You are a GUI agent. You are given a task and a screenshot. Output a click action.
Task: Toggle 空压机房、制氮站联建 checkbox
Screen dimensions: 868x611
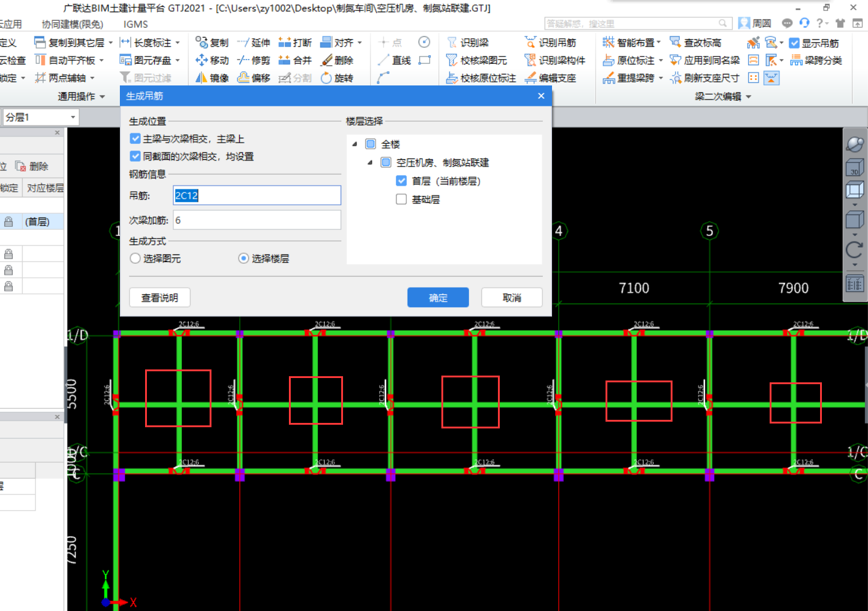(386, 162)
